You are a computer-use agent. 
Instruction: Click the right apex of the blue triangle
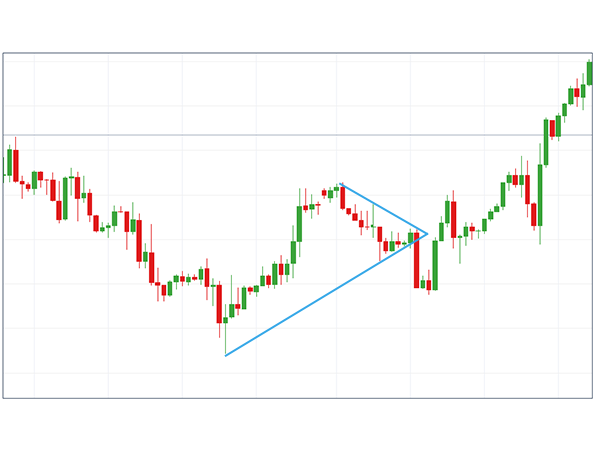click(427, 234)
